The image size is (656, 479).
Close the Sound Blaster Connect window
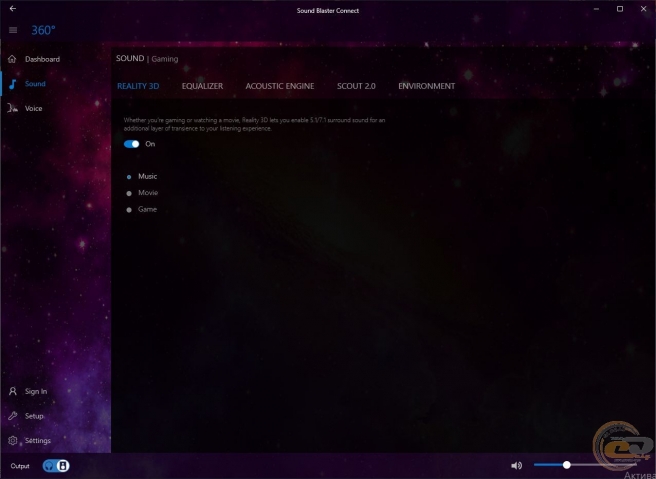pyautogui.click(x=643, y=9)
